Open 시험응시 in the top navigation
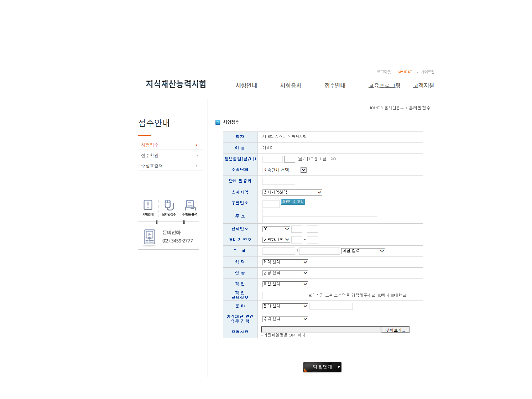 tap(291, 86)
